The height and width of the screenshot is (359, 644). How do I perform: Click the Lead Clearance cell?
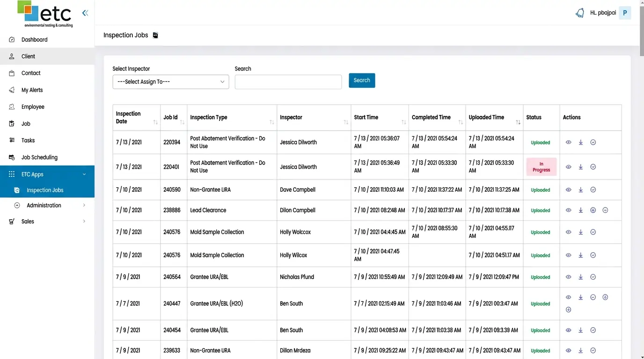point(232,210)
